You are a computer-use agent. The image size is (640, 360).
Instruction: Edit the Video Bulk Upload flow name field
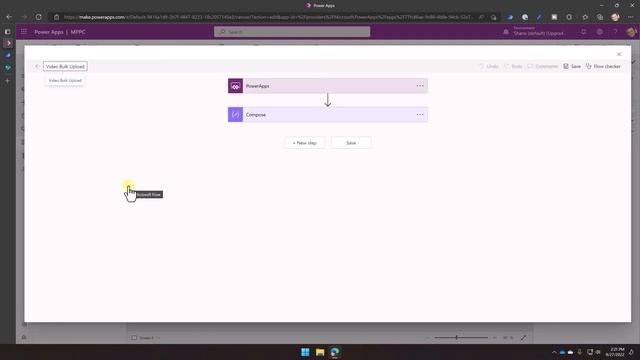[x=65, y=66]
